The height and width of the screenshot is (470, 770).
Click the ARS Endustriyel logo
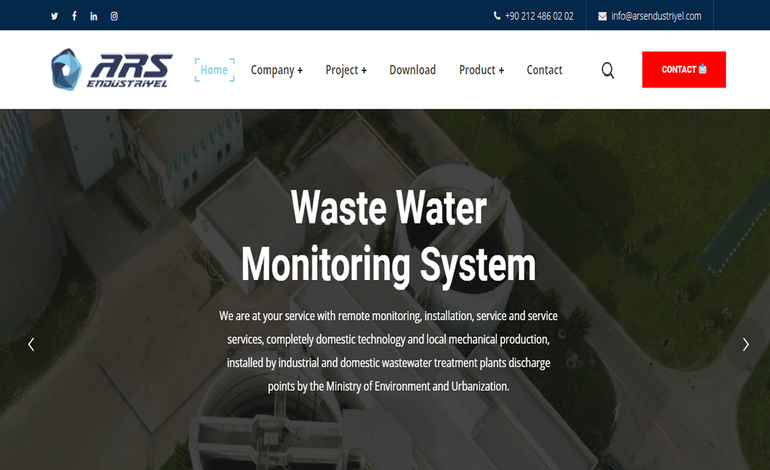112,69
